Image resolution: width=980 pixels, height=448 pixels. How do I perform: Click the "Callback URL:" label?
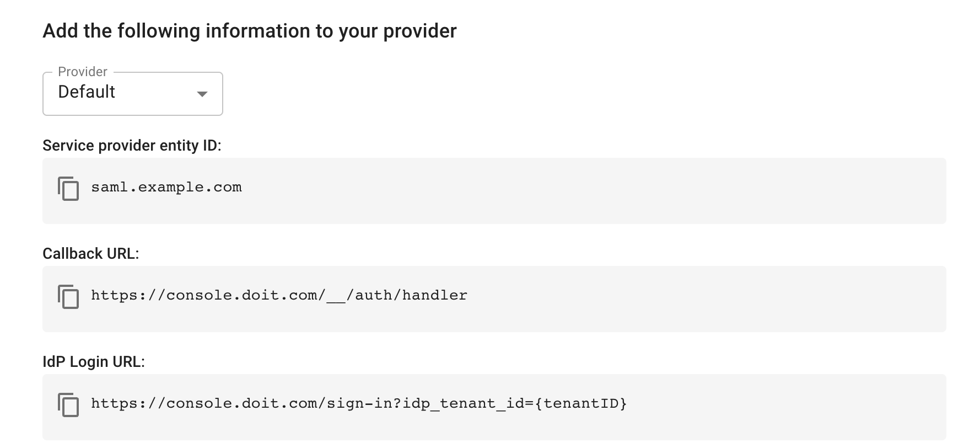click(x=91, y=254)
